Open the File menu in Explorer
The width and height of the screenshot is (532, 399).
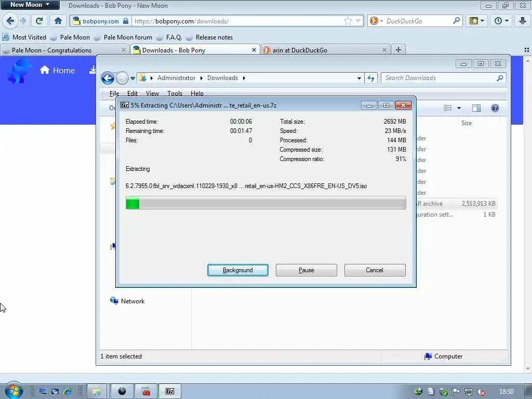114,94
